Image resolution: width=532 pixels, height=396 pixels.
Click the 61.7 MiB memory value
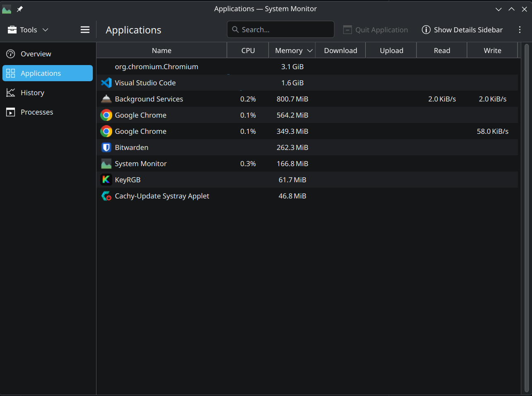pos(292,180)
